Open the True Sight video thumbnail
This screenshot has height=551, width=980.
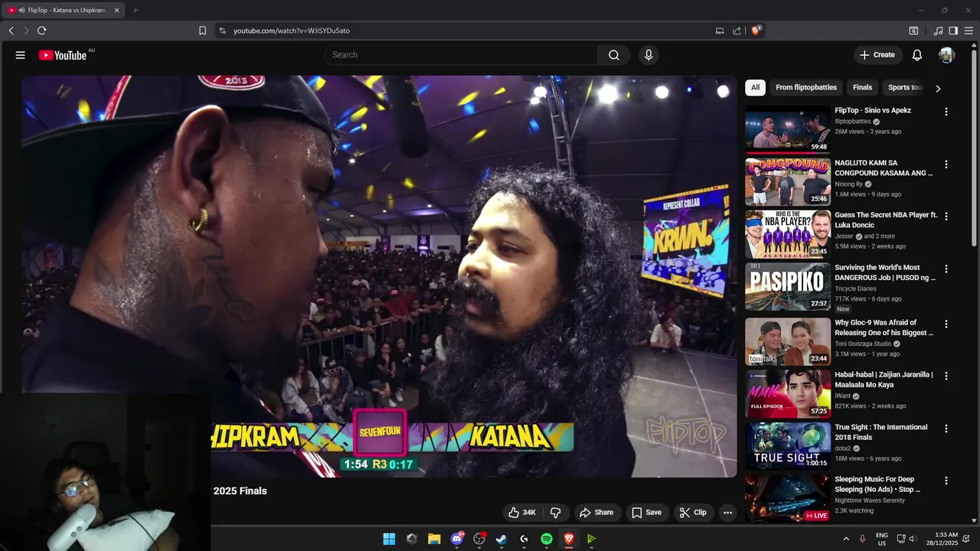788,446
